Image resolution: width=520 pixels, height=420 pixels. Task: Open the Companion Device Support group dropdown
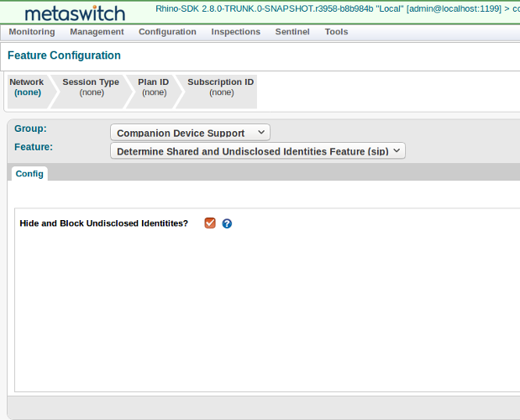coord(190,133)
